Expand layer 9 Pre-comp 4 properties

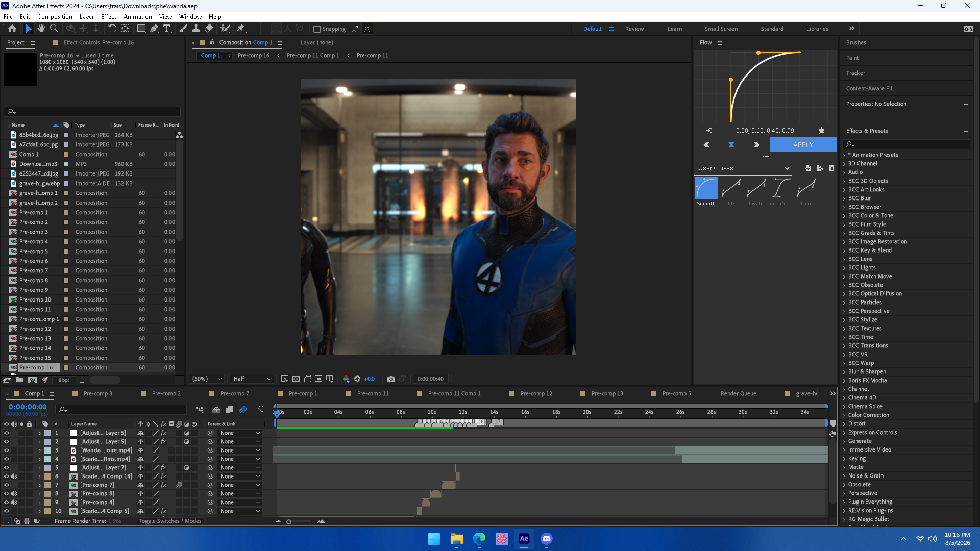point(39,503)
